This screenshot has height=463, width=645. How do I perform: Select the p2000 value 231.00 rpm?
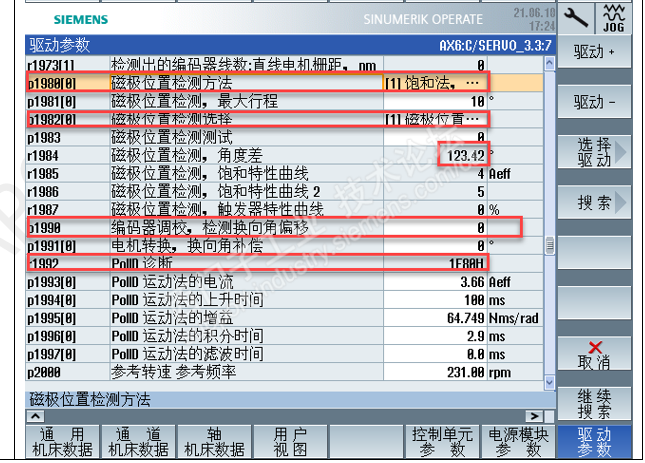pyautogui.click(x=436, y=372)
